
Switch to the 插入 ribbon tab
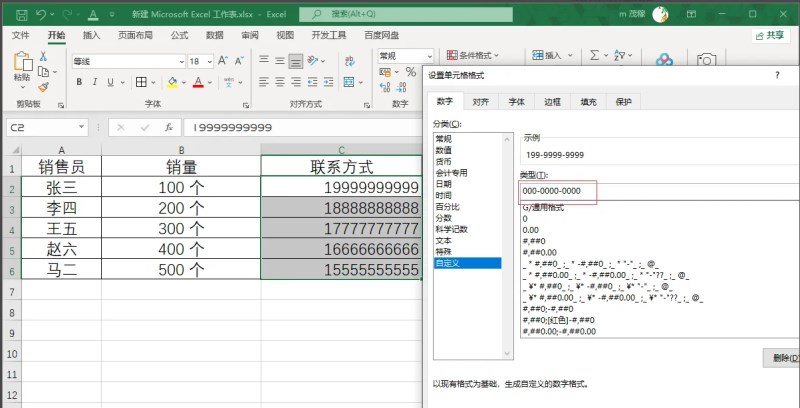(x=91, y=35)
